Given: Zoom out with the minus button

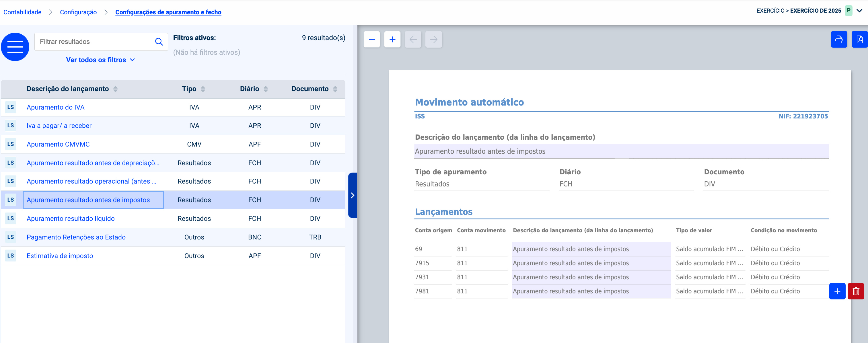Looking at the screenshot, I should (372, 40).
